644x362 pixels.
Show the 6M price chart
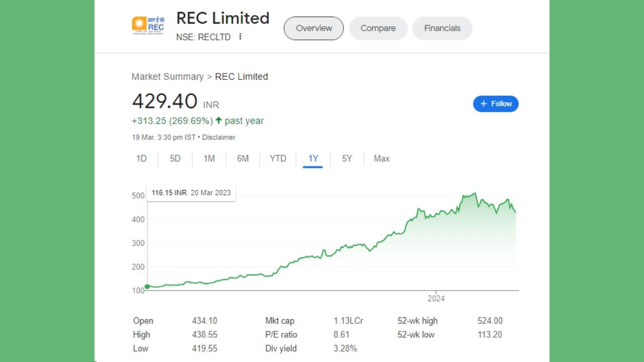(x=243, y=158)
